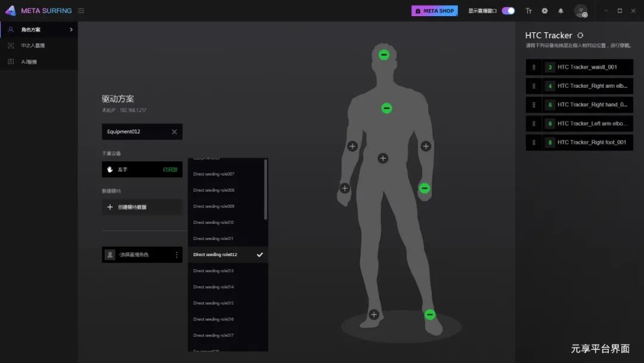Open the text size (Tt) settings icon
The width and height of the screenshot is (644, 363).
point(528,11)
